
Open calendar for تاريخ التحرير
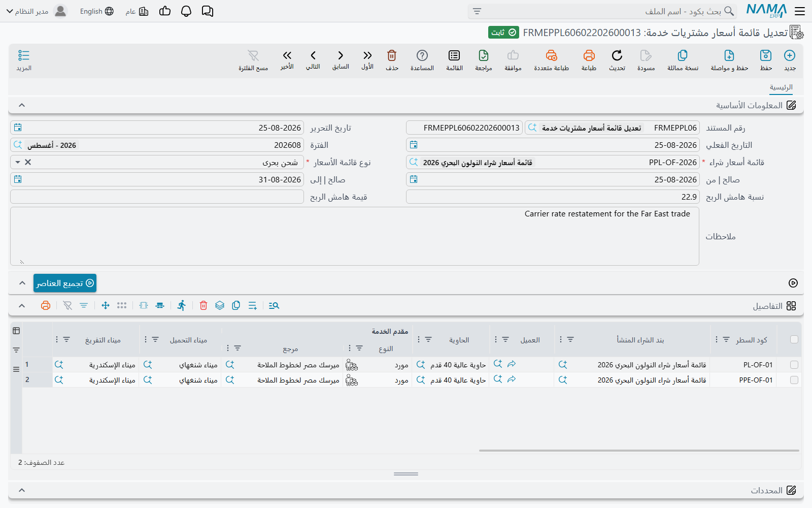[x=18, y=128]
